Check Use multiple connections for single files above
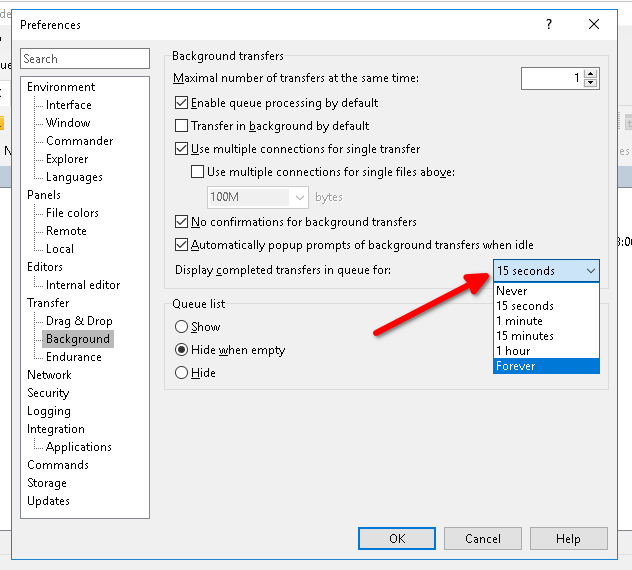This screenshot has width=632, height=570. 198,172
